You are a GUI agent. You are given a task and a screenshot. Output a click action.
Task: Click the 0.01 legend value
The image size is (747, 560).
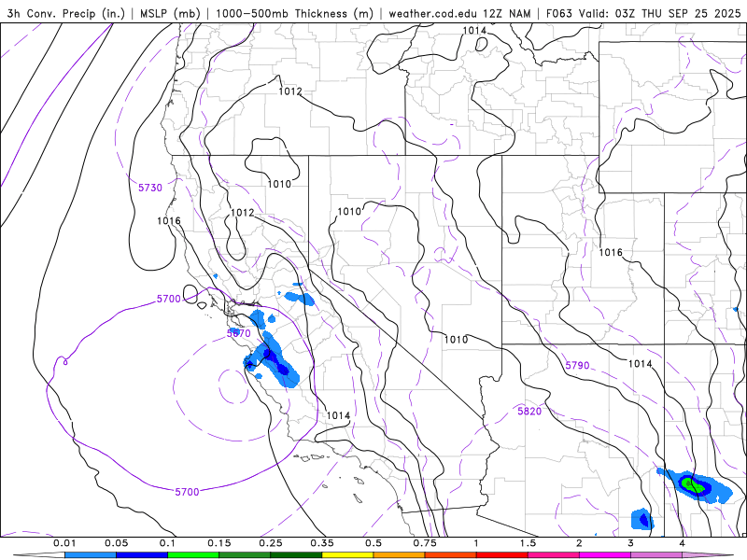(x=64, y=543)
